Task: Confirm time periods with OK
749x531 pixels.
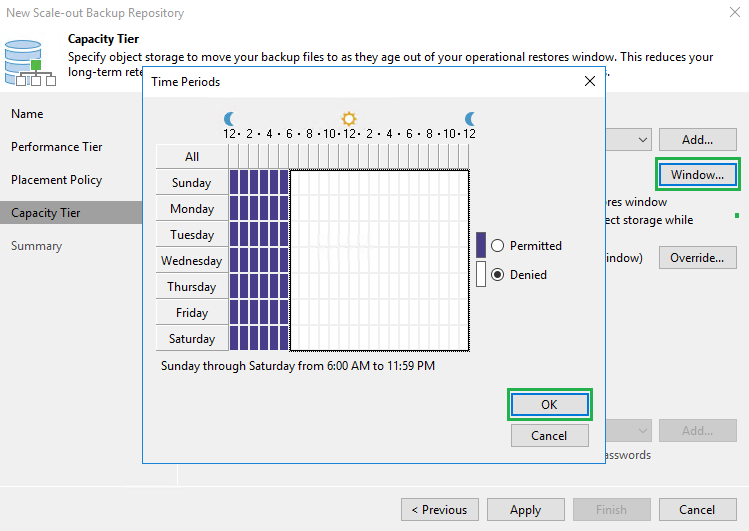Action: click(x=549, y=404)
